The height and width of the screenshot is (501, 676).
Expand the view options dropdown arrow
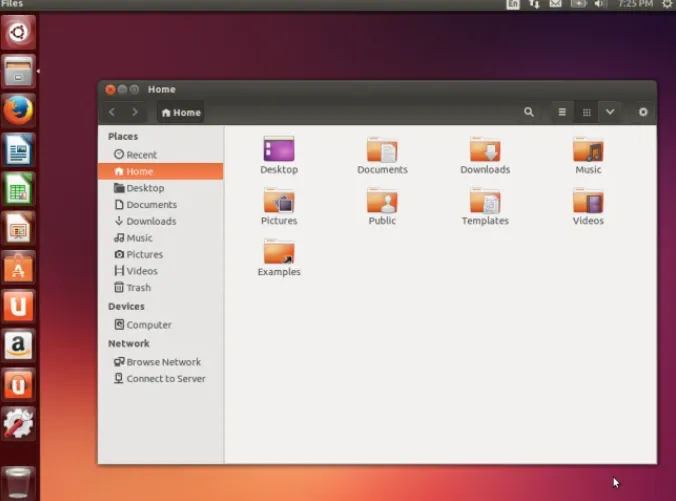pyautogui.click(x=610, y=113)
